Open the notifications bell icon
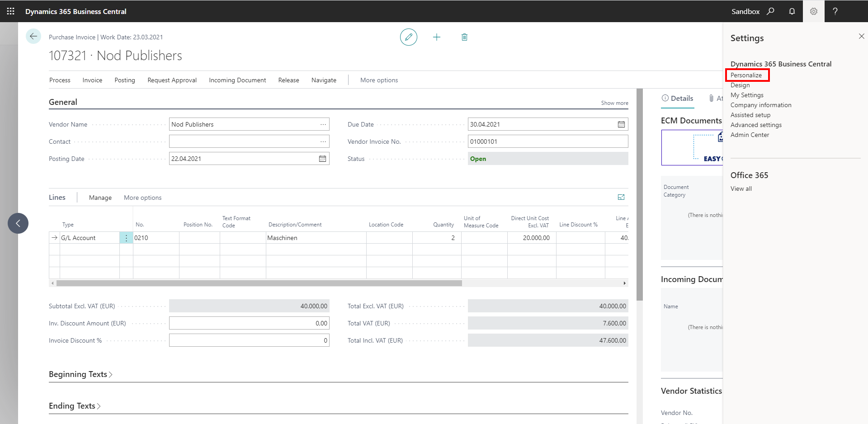 pos(792,11)
